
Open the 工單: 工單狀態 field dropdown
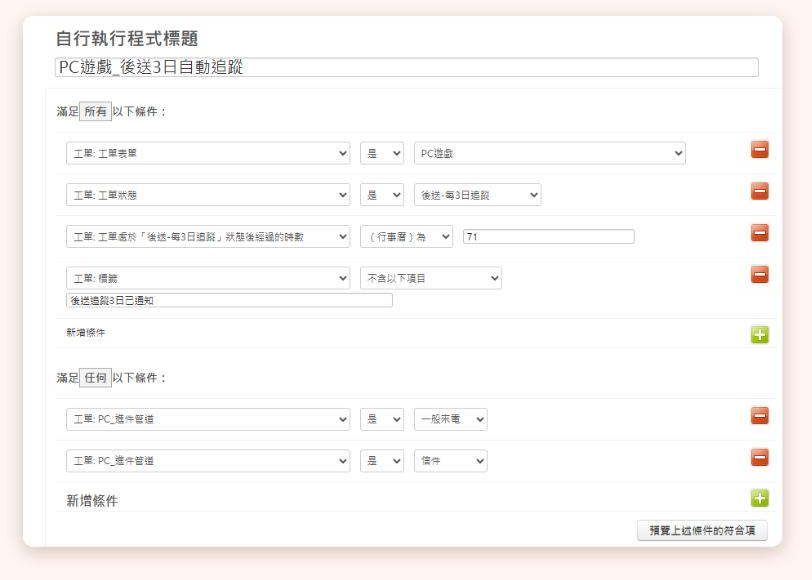208,195
